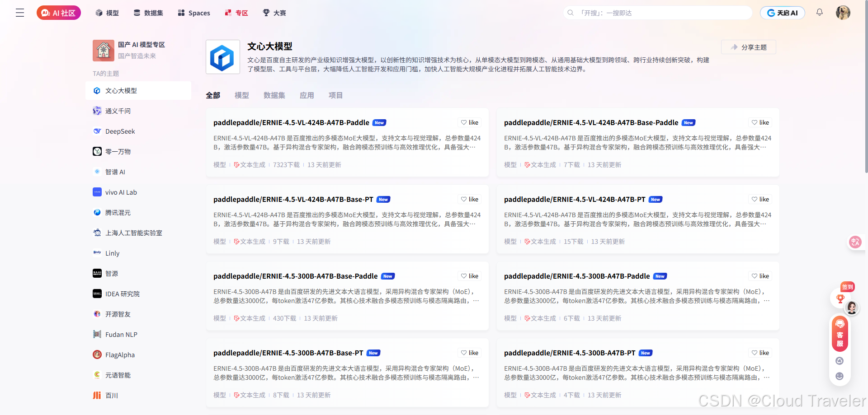Open the hamburger menu icon
This screenshot has width=868, height=415.
pos(20,13)
